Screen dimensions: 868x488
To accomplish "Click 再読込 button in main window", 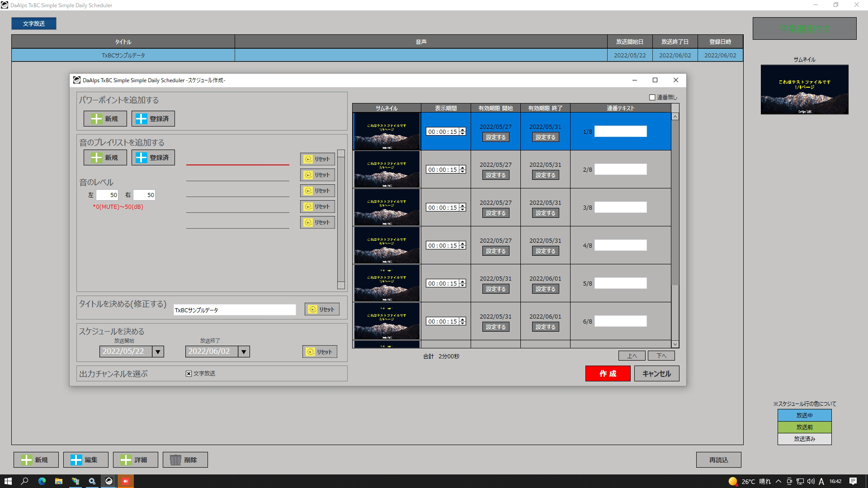I will point(718,460).
